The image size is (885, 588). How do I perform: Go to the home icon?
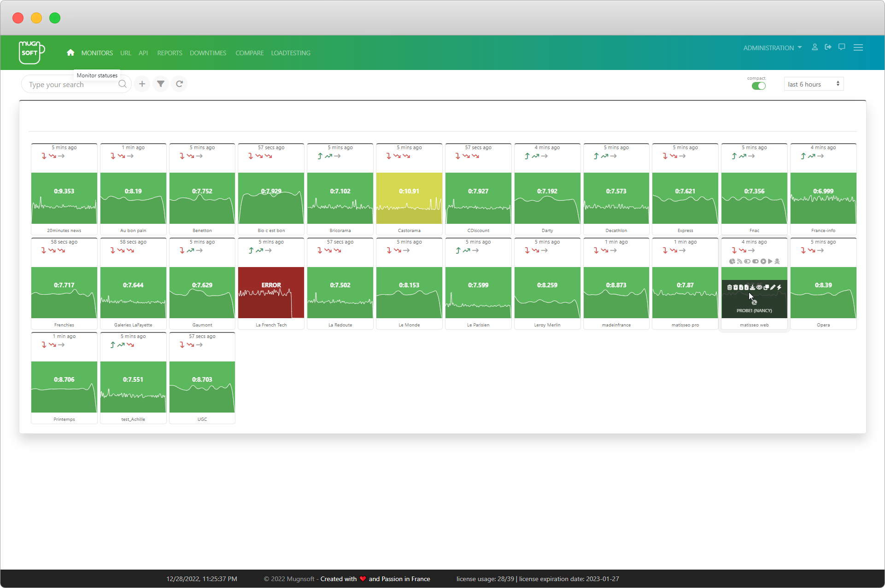pos(70,52)
